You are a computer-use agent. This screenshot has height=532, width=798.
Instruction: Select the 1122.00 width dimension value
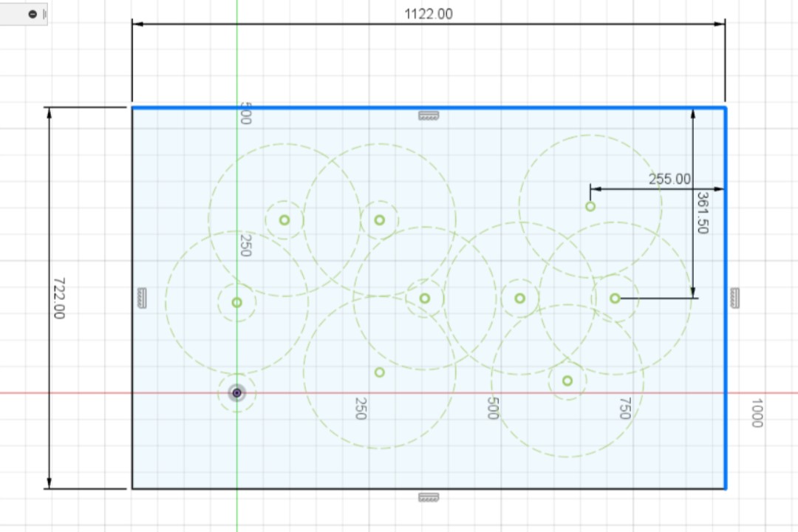[x=429, y=14]
